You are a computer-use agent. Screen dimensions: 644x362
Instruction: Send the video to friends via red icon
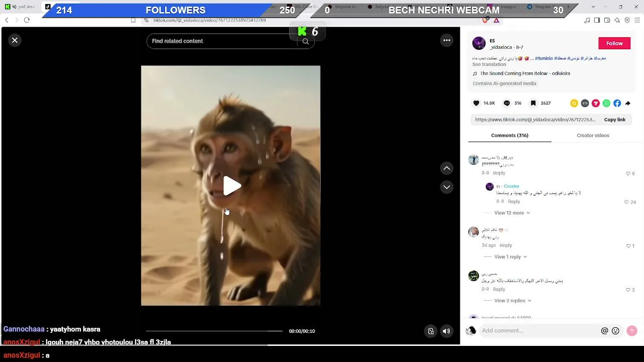click(596, 103)
